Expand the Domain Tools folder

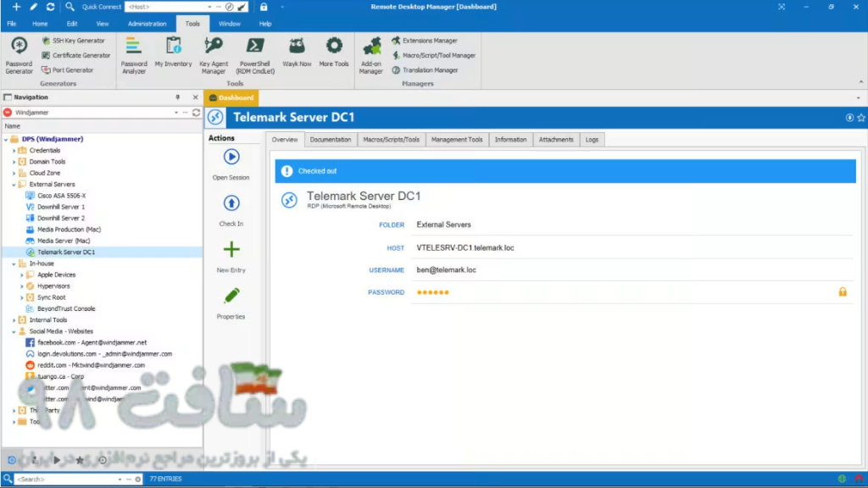click(x=14, y=162)
